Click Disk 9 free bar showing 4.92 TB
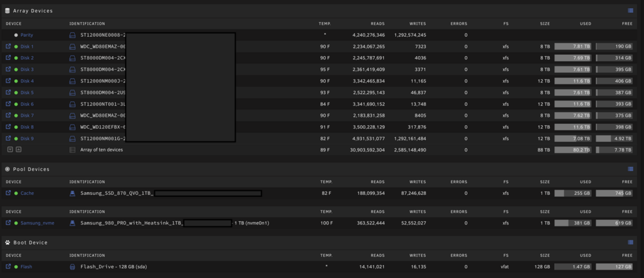The height and width of the screenshot is (278, 644). point(614,139)
